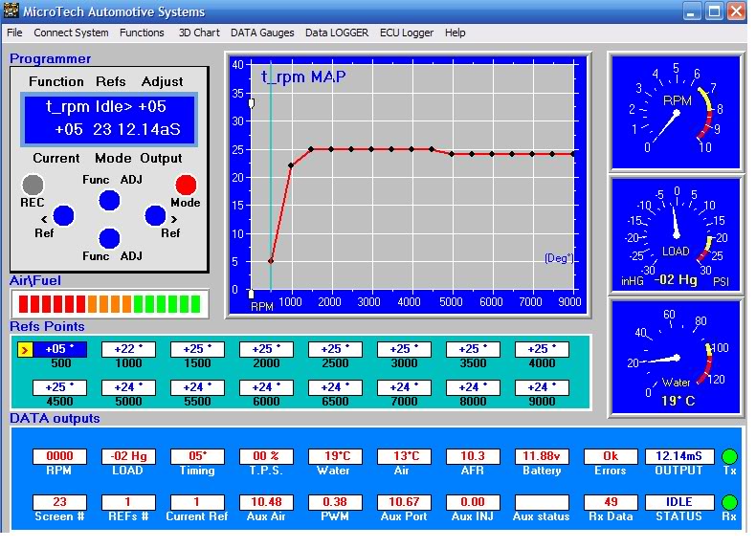Viewport: 756px width, 548px height.
Task: Click the Timing output value 05
Action: coord(197,456)
